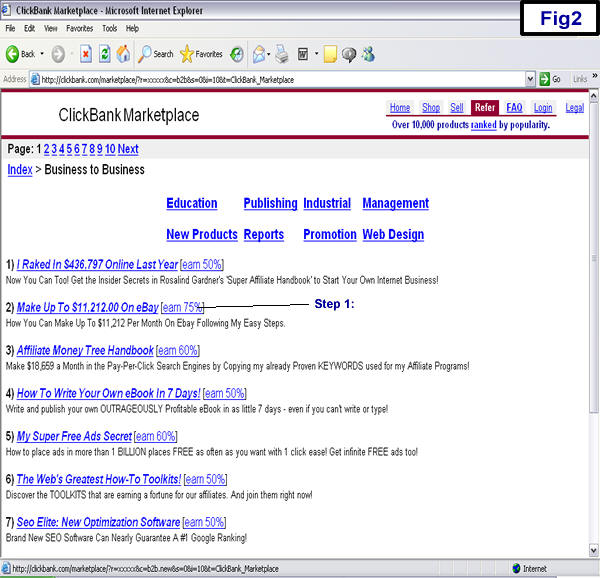The height and width of the screenshot is (578, 600).
Task: Open 'Seo Elite: New Optimization Software' link
Action: point(98,522)
